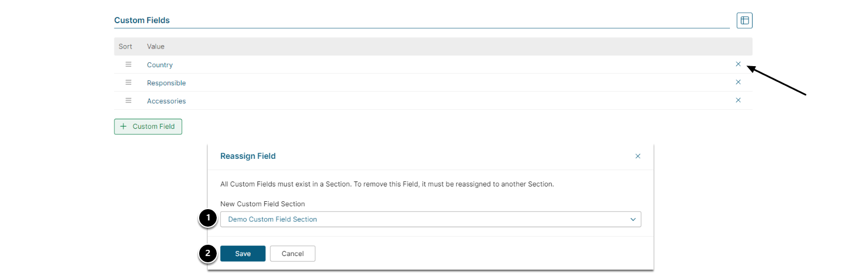
Task: Select the Accessories row sort handle
Action: (128, 101)
